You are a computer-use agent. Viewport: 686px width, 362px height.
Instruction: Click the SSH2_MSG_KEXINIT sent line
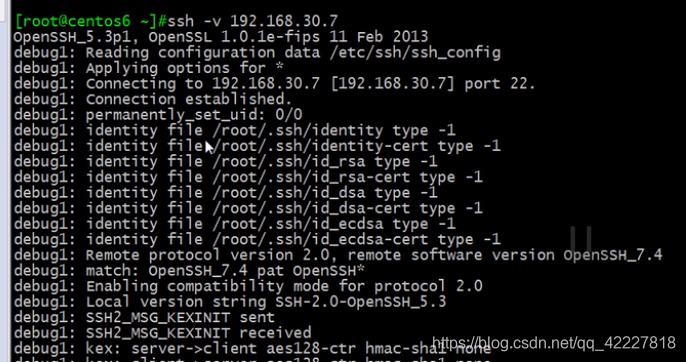pyautogui.click(x=144, y=317)
